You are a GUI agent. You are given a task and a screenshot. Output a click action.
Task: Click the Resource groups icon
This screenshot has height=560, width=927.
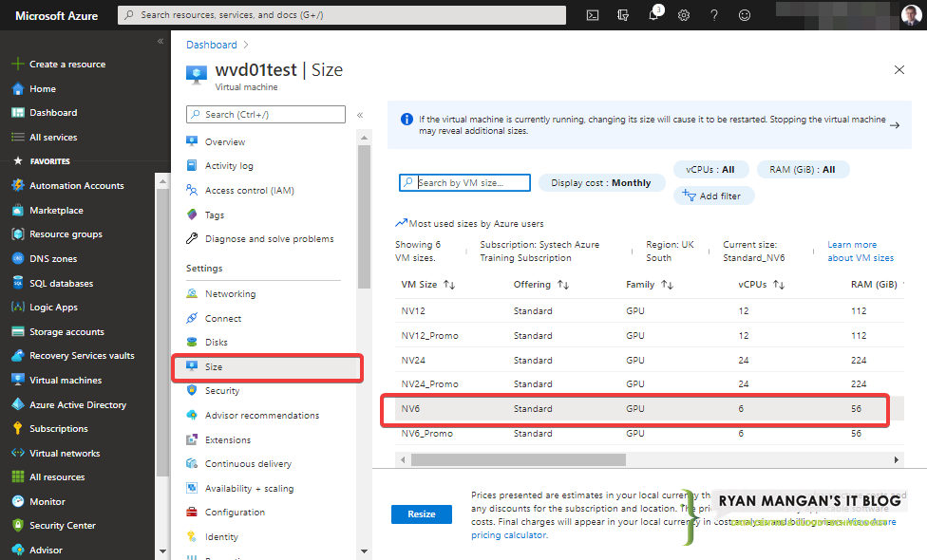click(x=18, y=233)
